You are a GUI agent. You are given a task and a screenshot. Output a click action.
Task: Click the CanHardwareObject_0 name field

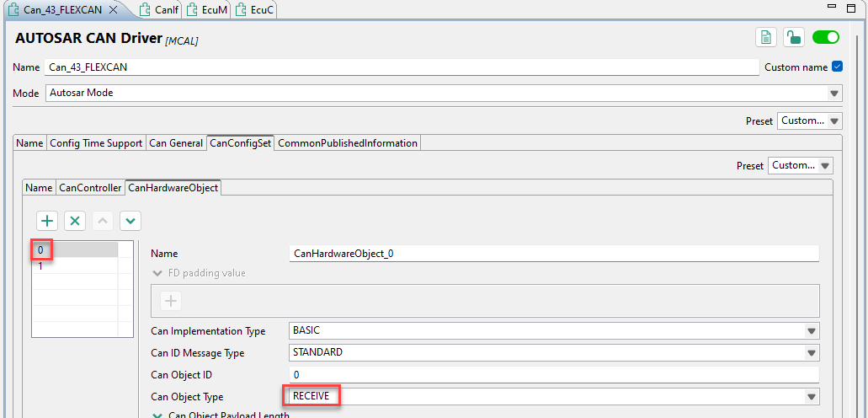[x=554, y=254]
